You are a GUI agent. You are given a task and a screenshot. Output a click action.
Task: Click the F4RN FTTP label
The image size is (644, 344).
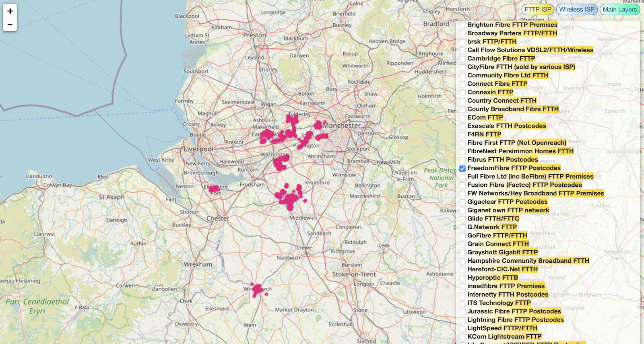point(484,134)
